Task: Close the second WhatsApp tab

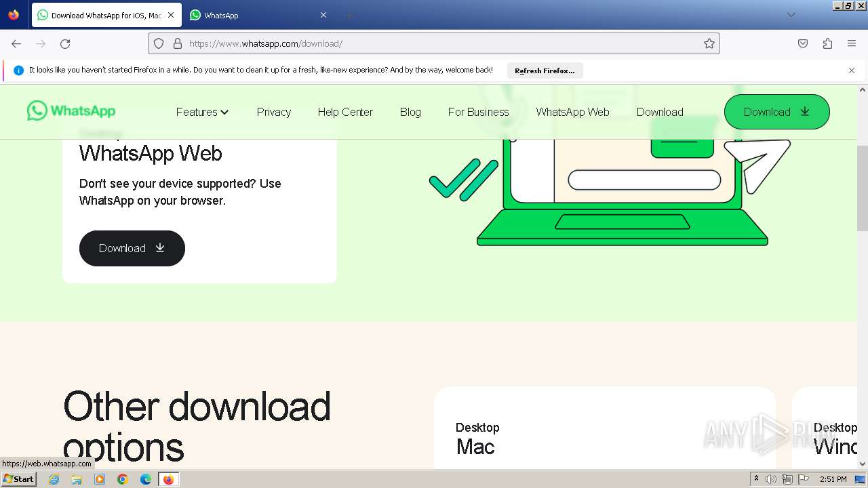Action: tap(323, 15)
